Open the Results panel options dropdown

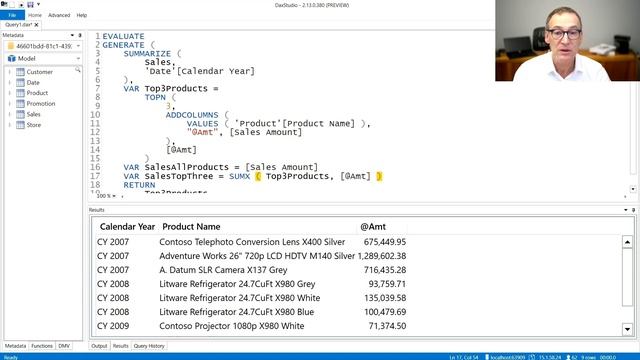click(x=626, y=210)
